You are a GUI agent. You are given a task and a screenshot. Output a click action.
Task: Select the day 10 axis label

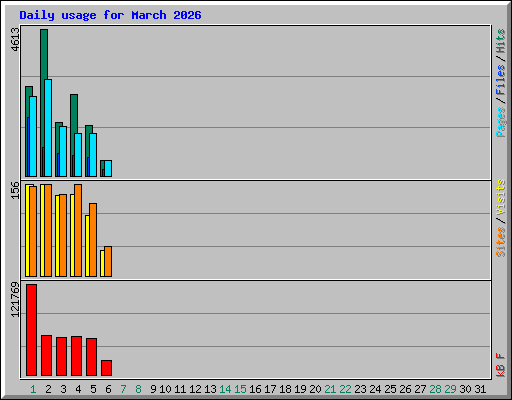[165, 389]
